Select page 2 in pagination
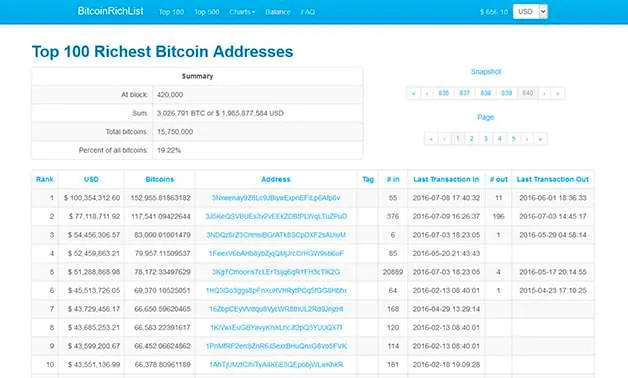628x378 pixels. tap(472, 139)
